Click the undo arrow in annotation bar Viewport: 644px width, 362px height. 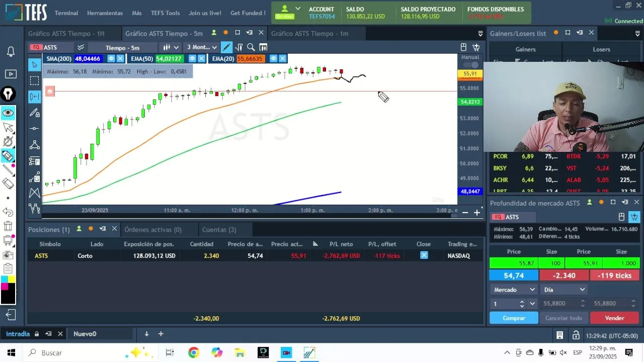pos(8,212)
